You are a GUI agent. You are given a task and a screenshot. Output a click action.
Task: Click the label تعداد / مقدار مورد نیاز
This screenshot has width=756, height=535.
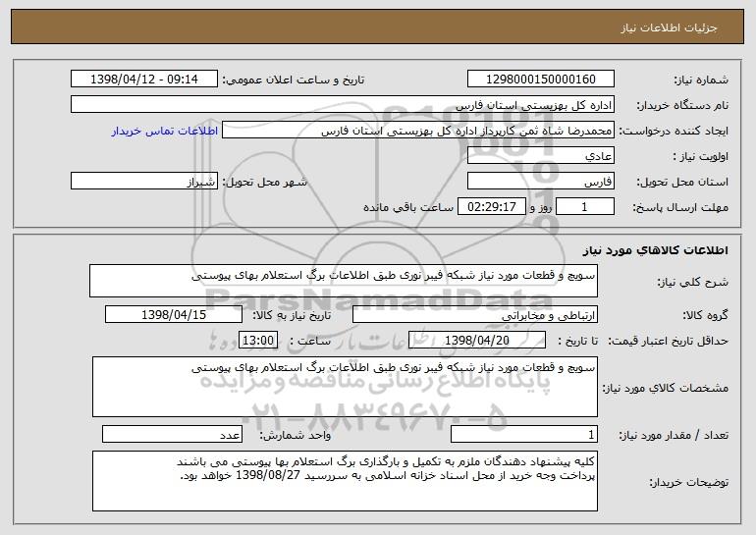pos(674,435)
